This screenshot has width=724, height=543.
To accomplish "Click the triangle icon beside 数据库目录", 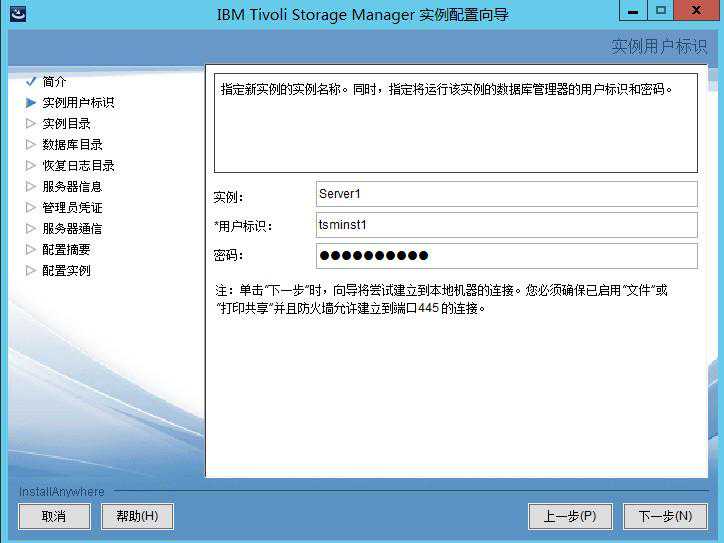I will (x=30, y=144).
